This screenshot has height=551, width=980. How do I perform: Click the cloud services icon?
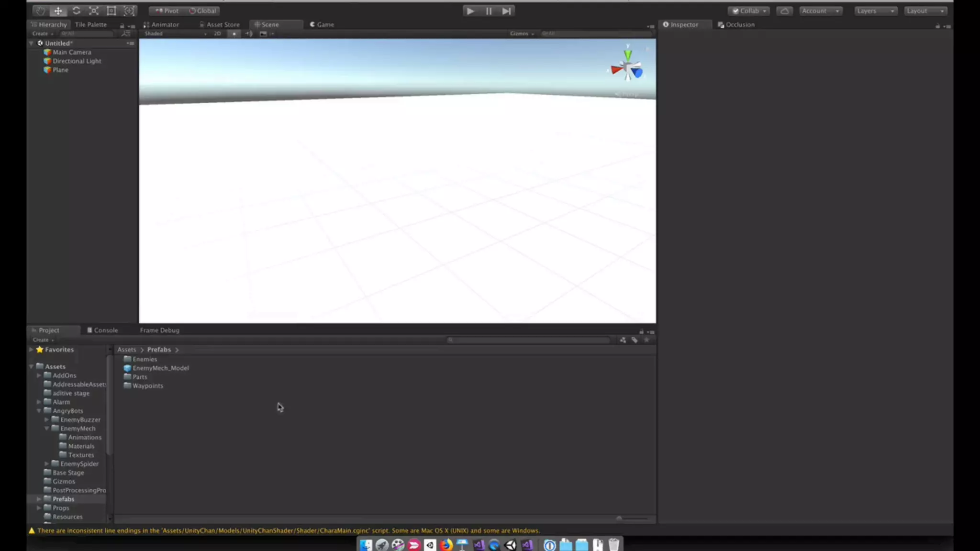coord(784,11)
